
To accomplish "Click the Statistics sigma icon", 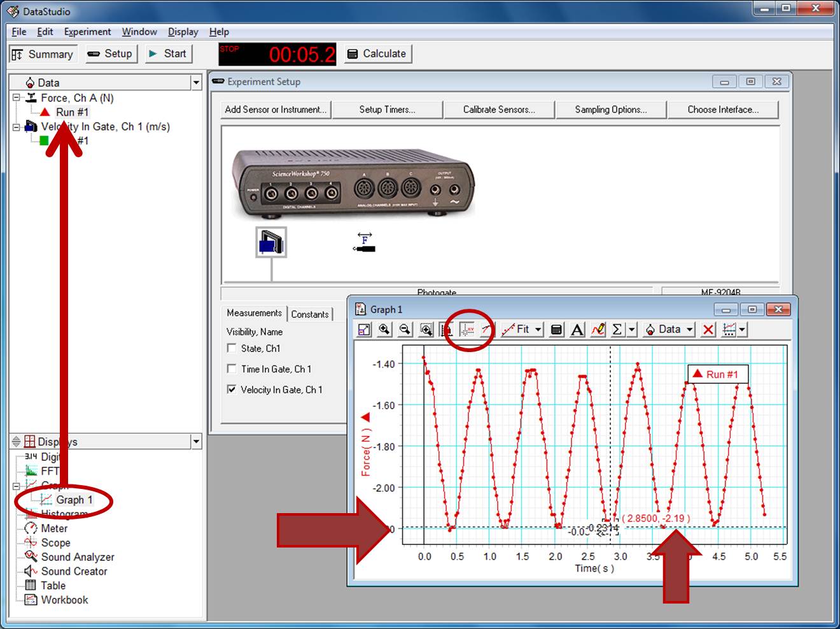I will (617, 329).
